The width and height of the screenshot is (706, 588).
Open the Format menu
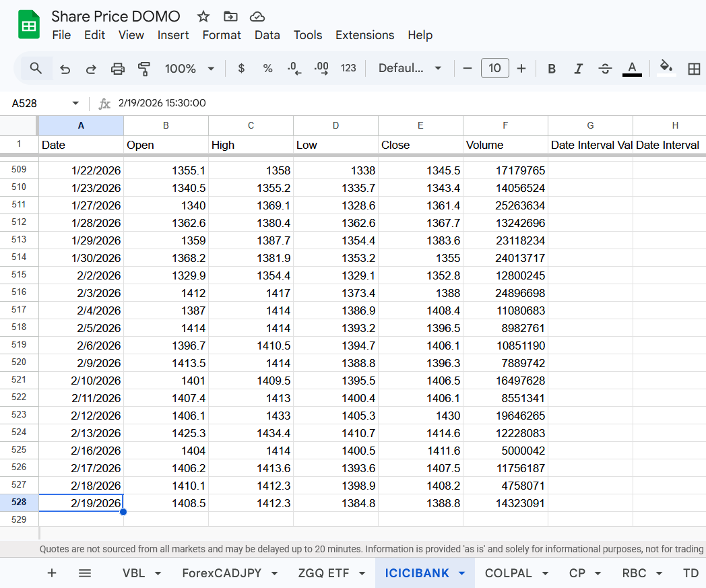(222, 35)
